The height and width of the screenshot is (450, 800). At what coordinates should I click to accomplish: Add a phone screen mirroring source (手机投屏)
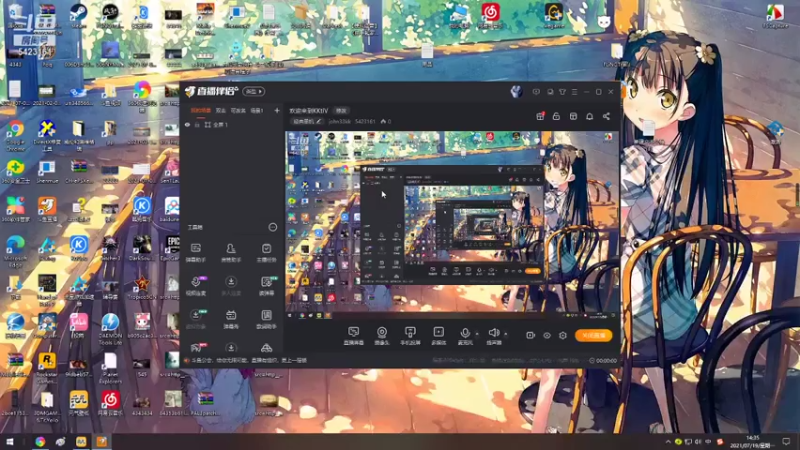(410, 336)
